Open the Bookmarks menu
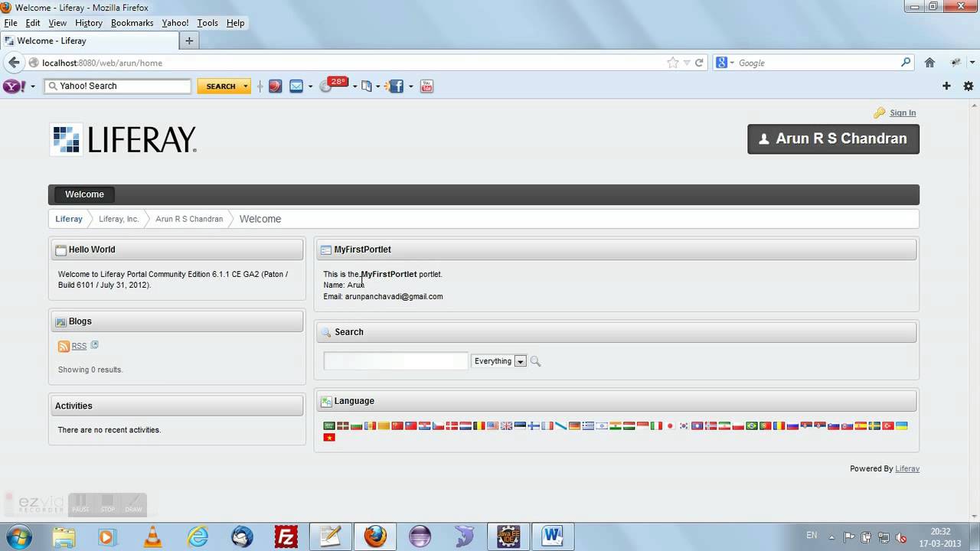 [x=132, y=23]
